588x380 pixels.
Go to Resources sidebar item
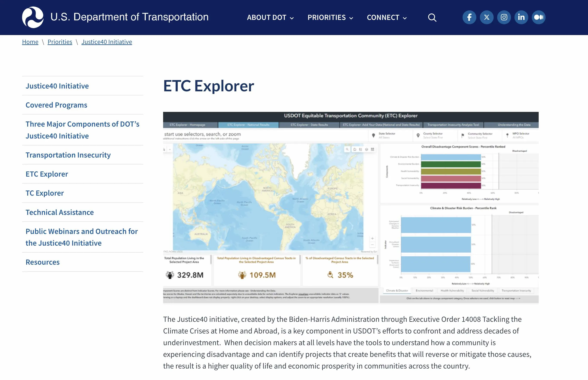[x=42, y=262]
